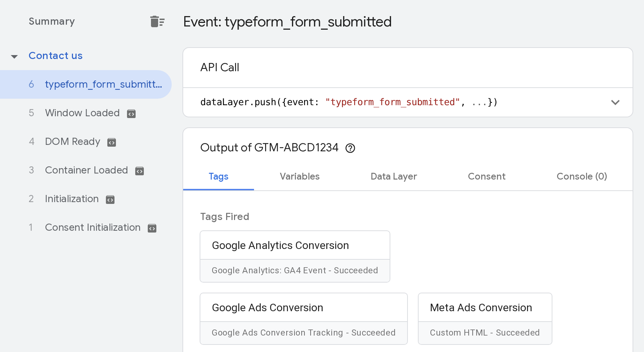Click the 'Event: typeform_form_submitted' heading
Viewport: 644px width, 352px height.
287,22
